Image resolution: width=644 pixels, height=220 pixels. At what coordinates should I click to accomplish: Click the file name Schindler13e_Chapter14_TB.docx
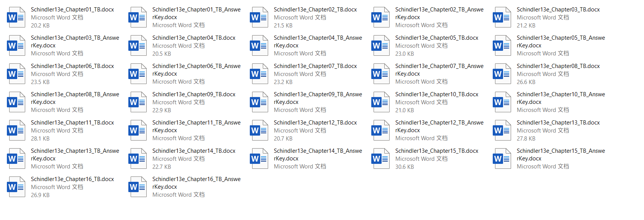(x=194, y=151)
